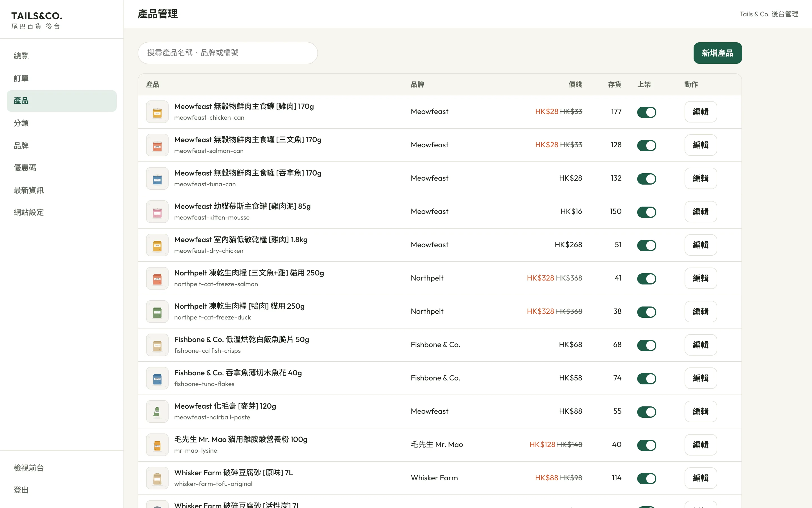Go to 分類 in the sidebar
The height and width of the screenshot is (508, 812).
point(62,123)
